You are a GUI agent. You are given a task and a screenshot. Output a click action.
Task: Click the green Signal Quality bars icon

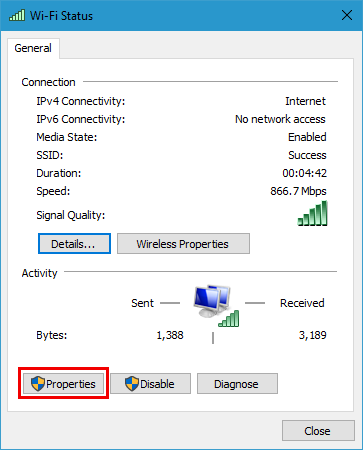click(312, 213)
